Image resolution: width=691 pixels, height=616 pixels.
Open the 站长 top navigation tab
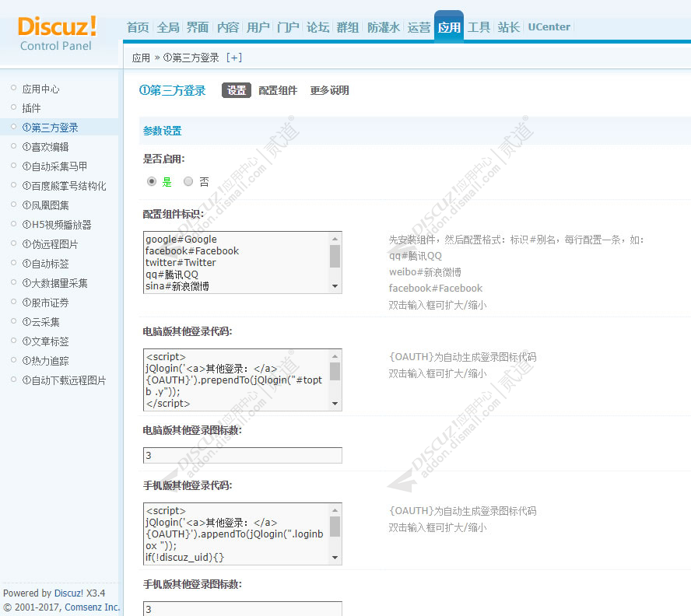(x=509, y=27)
